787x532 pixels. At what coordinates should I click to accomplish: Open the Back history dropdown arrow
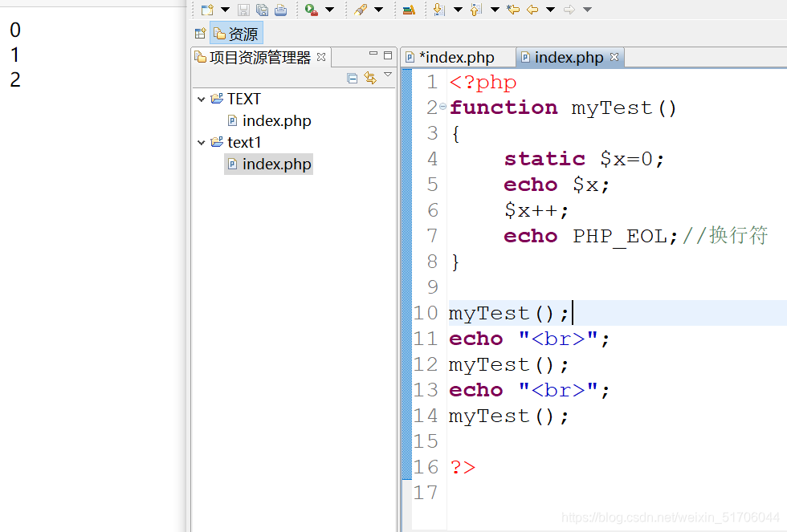(x=551, y=10)
